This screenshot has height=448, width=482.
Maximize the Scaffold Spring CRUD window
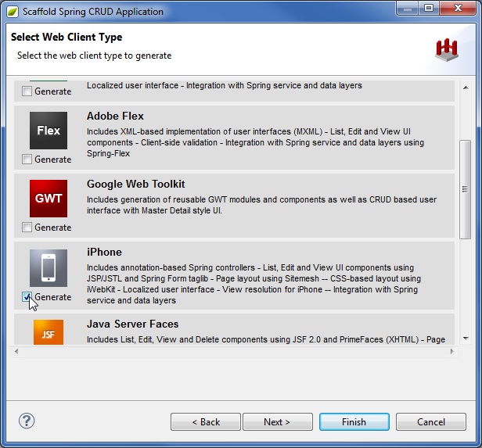429,8
